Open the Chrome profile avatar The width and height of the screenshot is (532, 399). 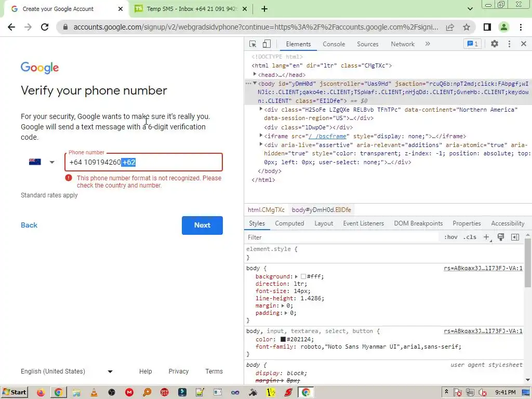(x=504, y=27)
